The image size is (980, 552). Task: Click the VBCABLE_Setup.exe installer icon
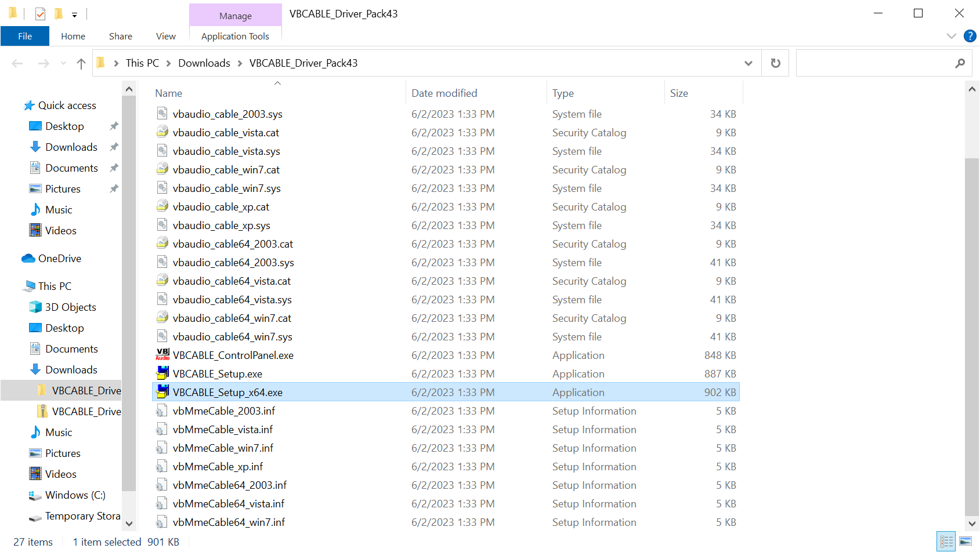click(x=162, y=373)
